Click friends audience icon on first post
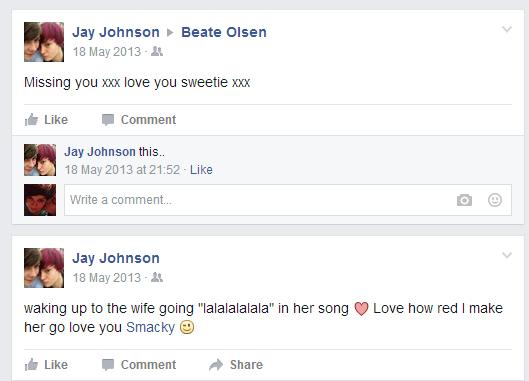The image size is (529, 381). (x=157, y=51)
